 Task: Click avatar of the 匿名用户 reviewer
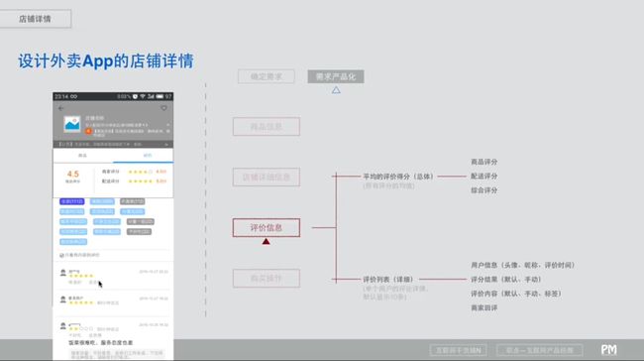63,300
